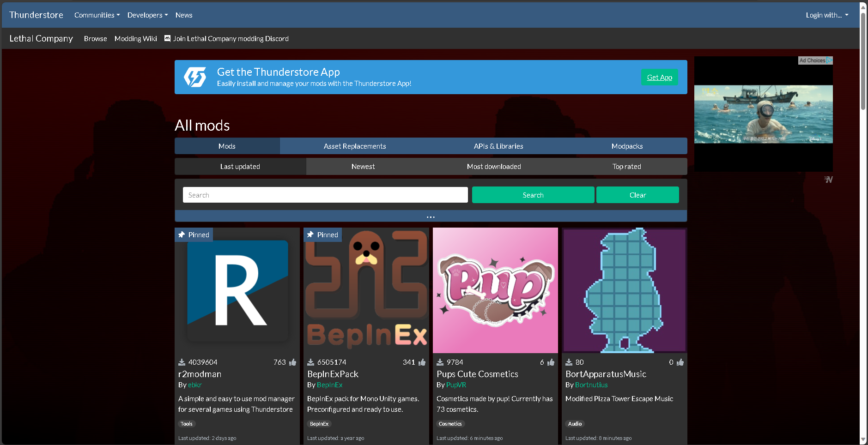
Task: Open the BortApparatusMusic mod title
Action: tap(606, 374)
